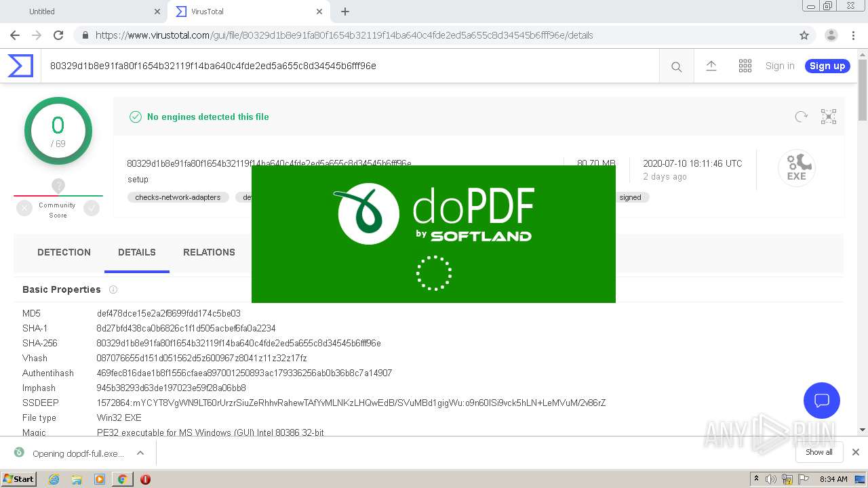
Task: Show hidden tray icons arrow
Action: click(756, 479)
